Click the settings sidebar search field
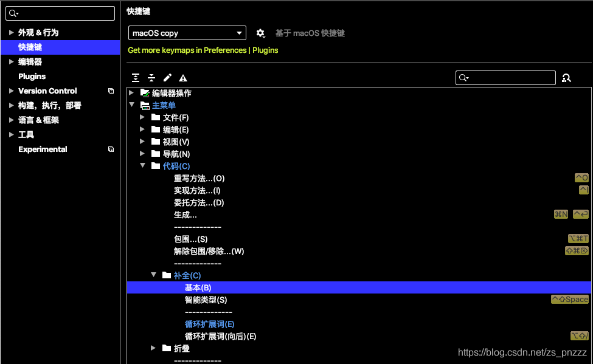 [x=60, y=13]
